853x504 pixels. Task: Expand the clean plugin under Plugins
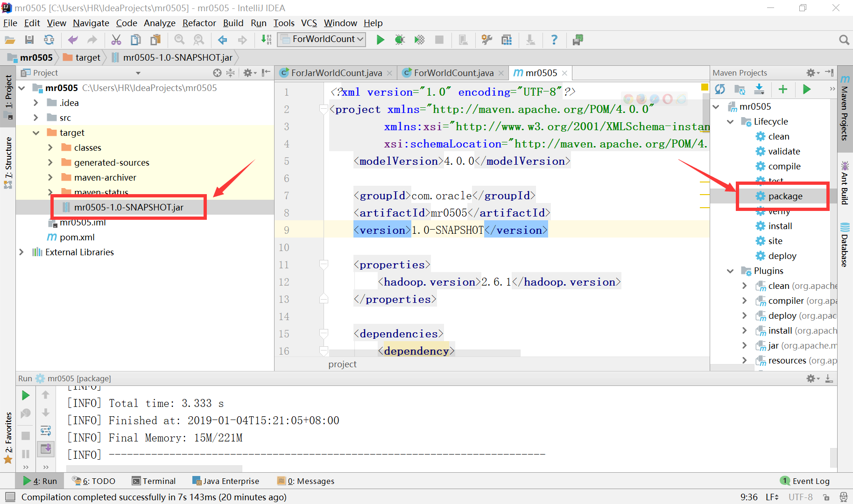744,286
